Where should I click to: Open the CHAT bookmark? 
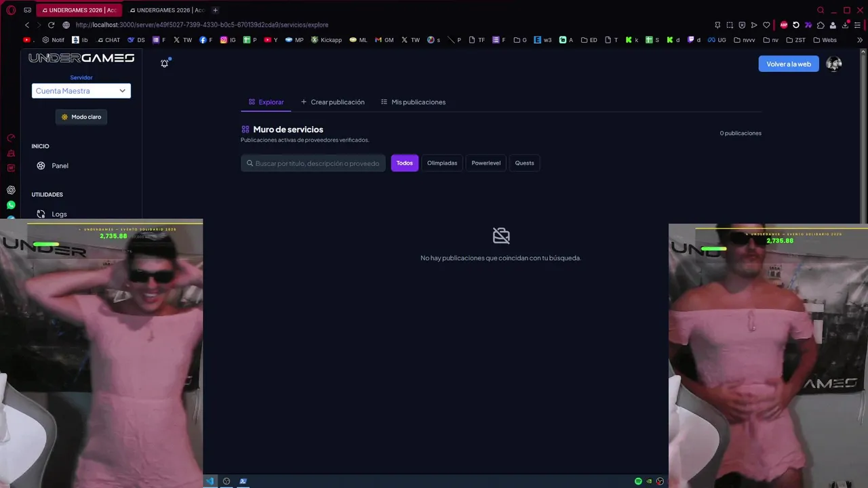(x=108, y=40)
